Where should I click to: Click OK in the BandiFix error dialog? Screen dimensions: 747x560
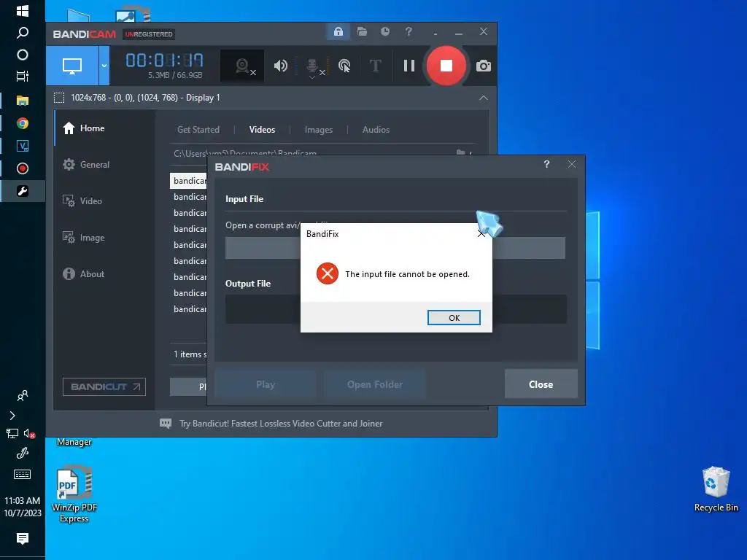pyautogui.click(x=454, y=318)
